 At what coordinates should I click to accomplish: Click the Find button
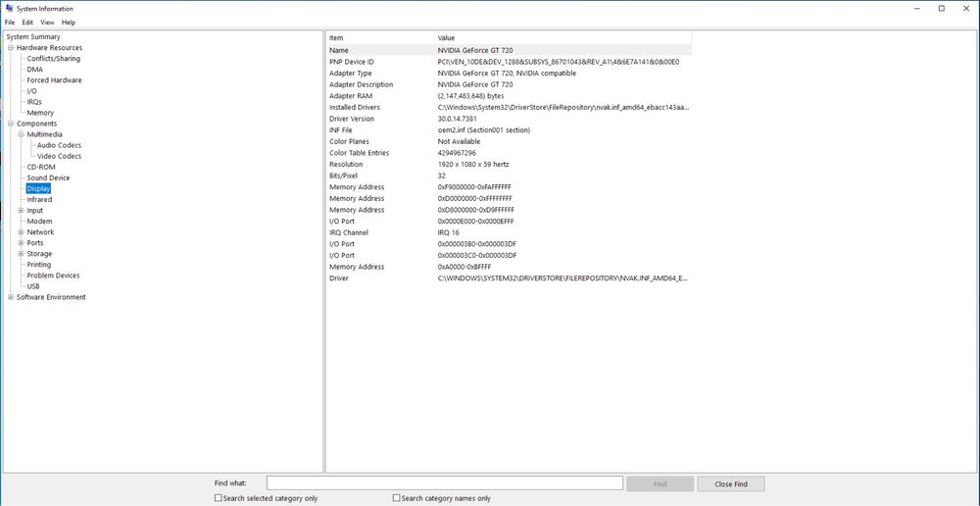tap(660, 484)
